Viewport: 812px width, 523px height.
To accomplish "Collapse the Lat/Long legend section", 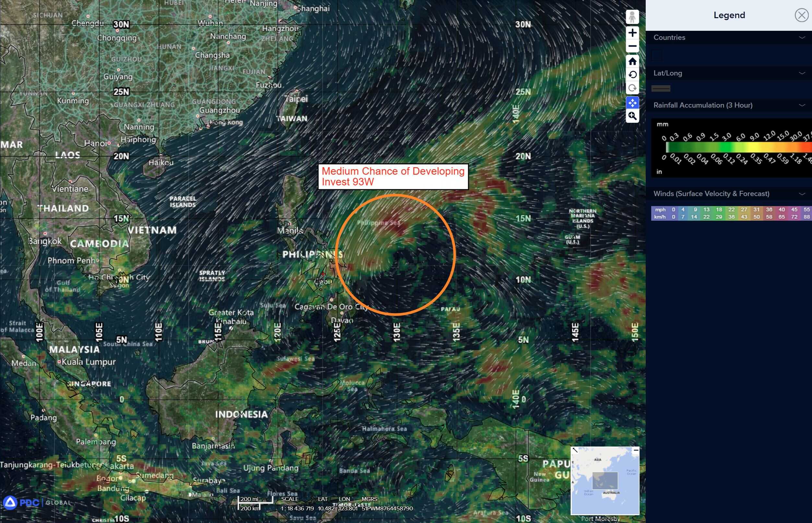I will coord(802,73).
